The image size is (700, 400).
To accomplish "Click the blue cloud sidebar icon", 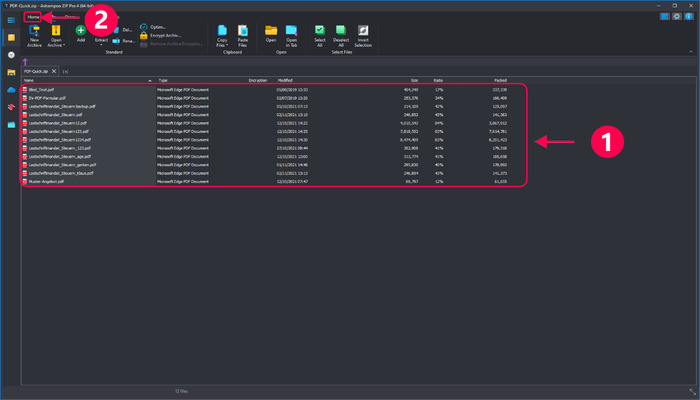I will coord(11,90).
